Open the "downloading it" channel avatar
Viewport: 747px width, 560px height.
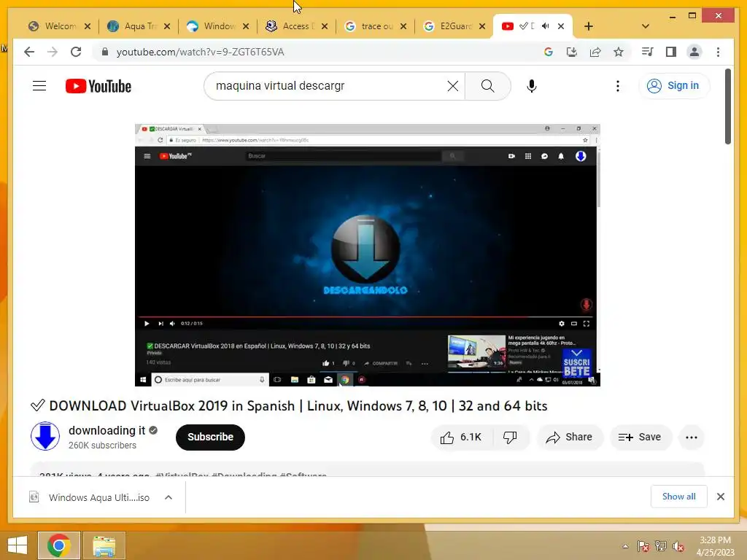click(x=45, y=436)
